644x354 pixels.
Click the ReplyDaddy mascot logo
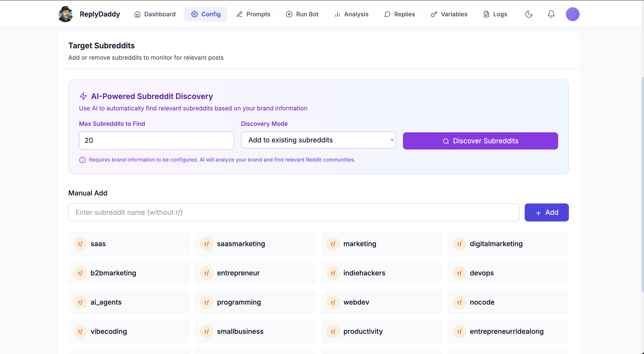pyautogui.click(x=65, y=14)
